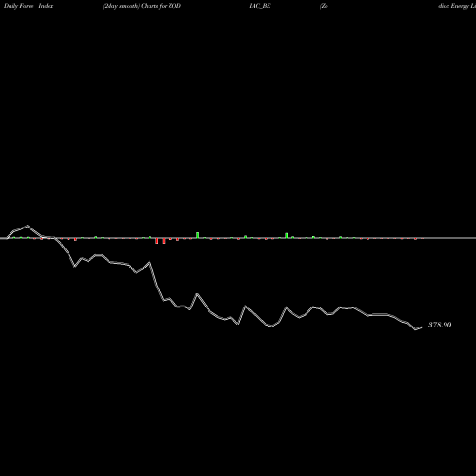Click the '(Zo' header text

[324, 6]
